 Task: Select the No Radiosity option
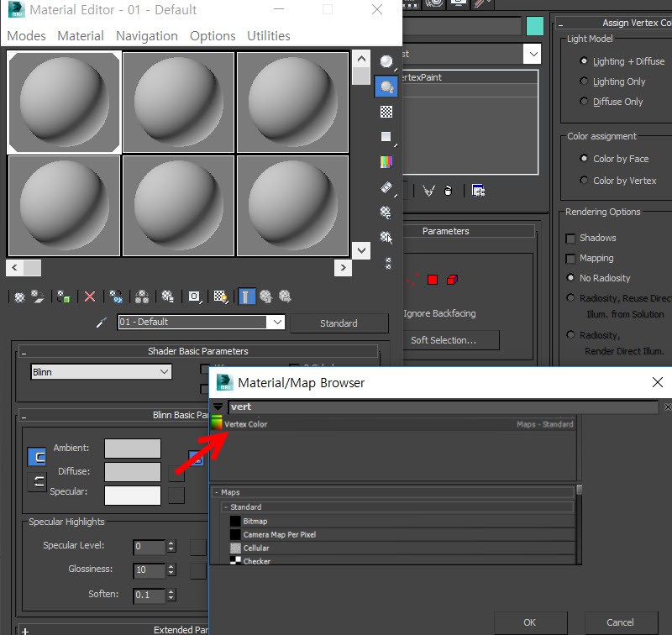570,278
